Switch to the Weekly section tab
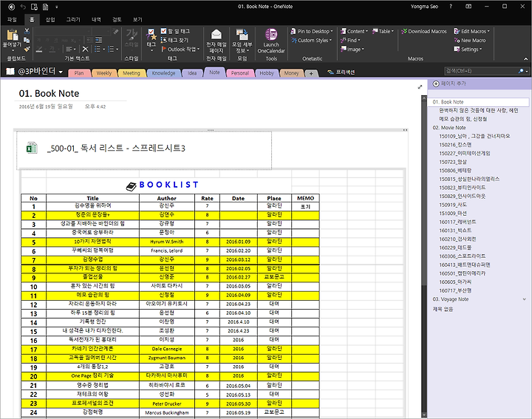Screen dimensions: 532x419 pyautogui.click(x=104, y=73)
